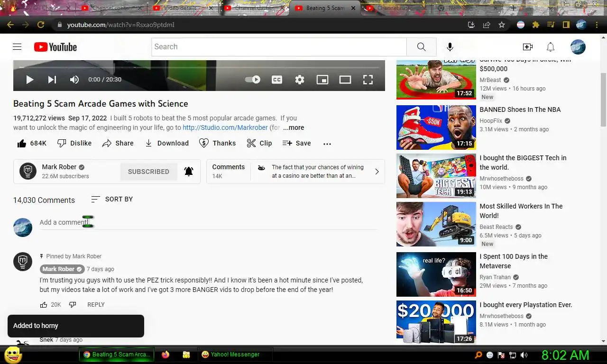Open the Chrome extensions puzzle icon
Screen dimensions: 607x364
click(536, 25)
